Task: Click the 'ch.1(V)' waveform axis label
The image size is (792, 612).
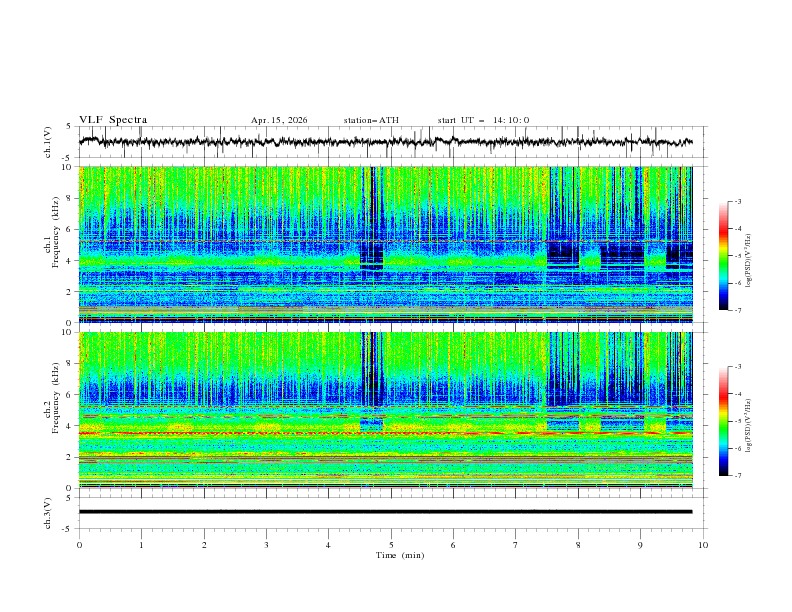Action: pos(48,142)
